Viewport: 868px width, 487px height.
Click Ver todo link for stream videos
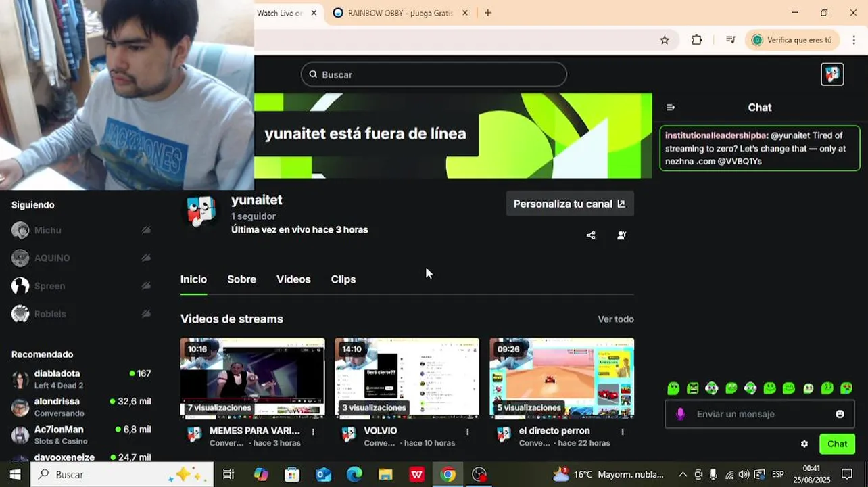(616, 319)
